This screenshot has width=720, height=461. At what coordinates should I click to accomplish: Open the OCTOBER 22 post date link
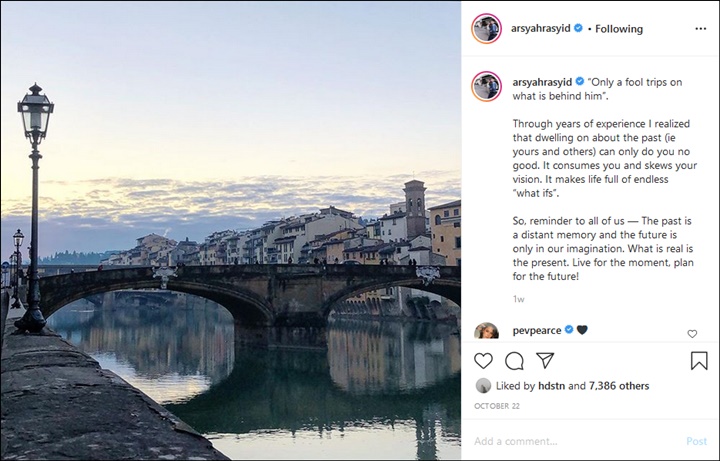click(x=497, y=406)
